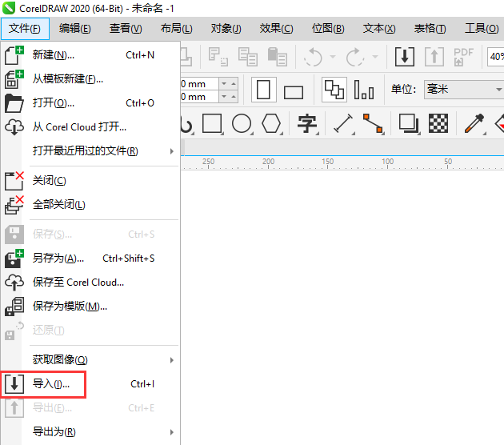The height and width of the screenshot is (445, 504).
Task: Click the zoom level box showing 40%
Action: pyautogui.click(x=496, y=57)
